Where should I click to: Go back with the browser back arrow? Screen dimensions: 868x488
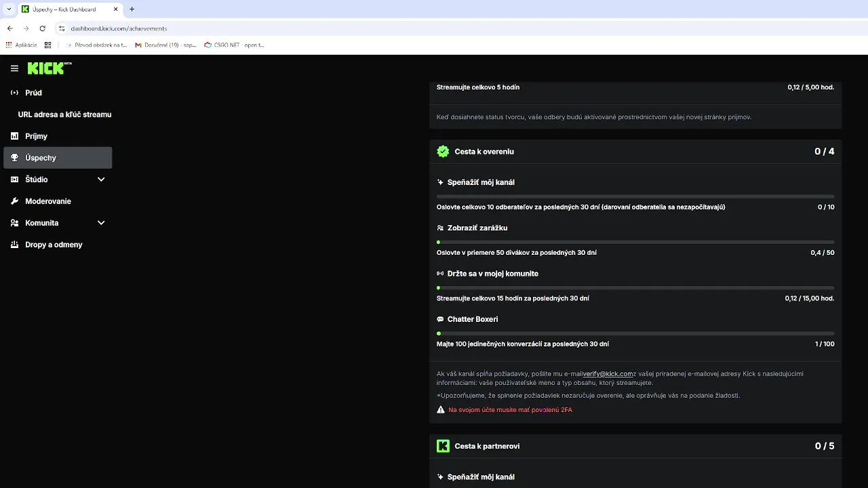point(9,28)
